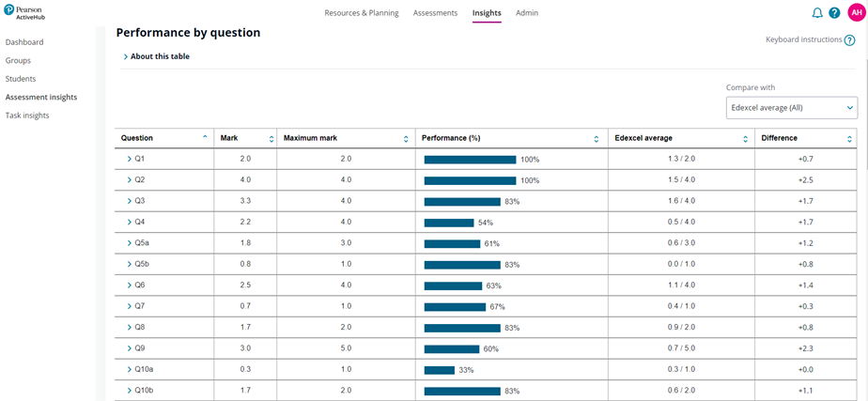Switch to the Assessments tab
This screenshot has width=868, height=401.
pos(435,13)
